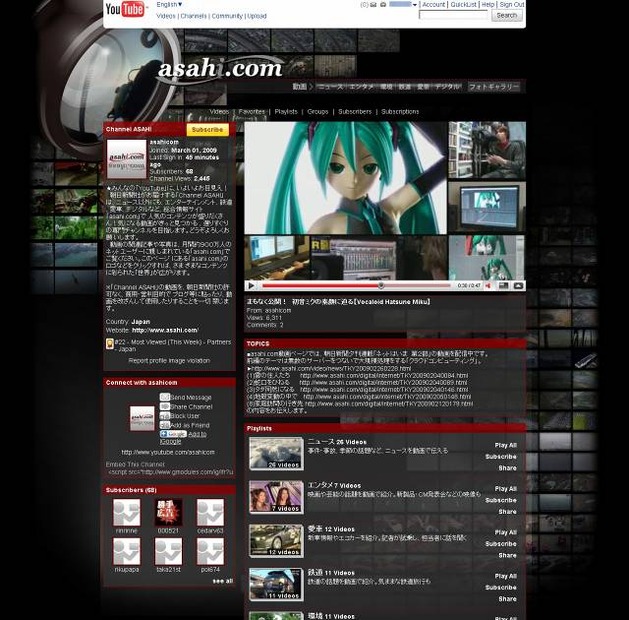
Task: Click the icon right of the inbox envelope
Action: 383,5
